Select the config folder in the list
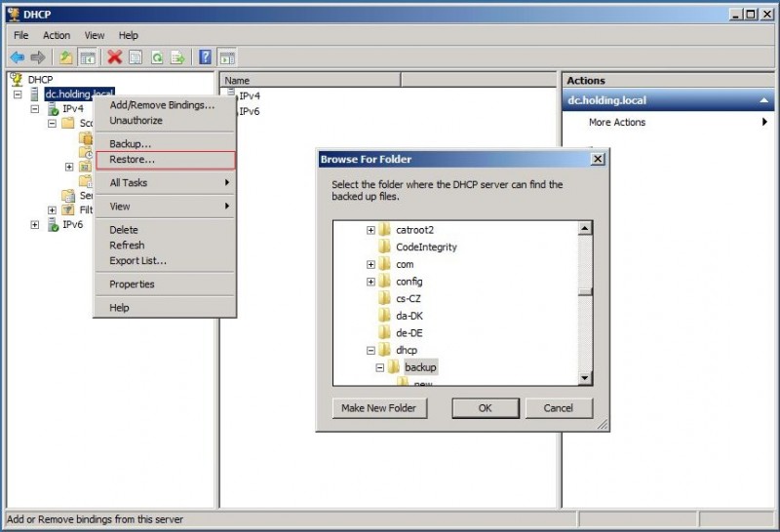 pos(409,282)
